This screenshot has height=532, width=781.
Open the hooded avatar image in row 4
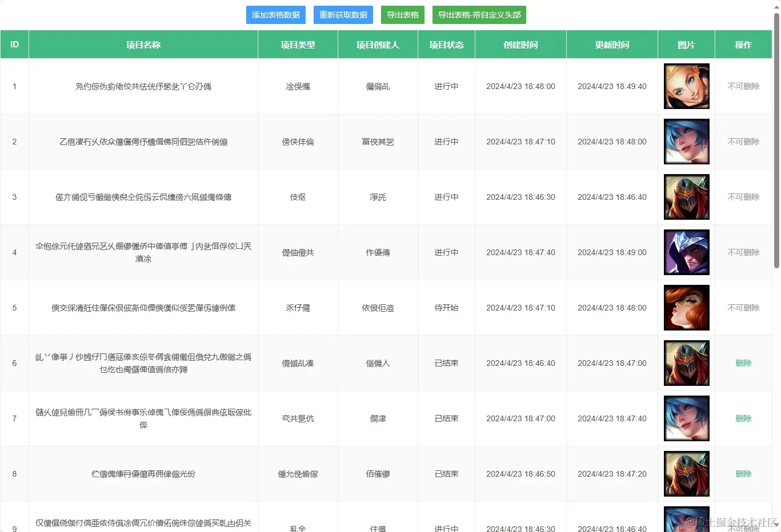coord(687,252)
